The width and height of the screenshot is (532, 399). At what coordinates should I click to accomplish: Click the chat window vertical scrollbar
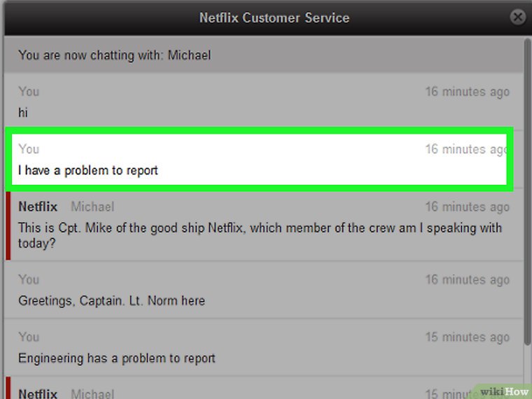527,192
